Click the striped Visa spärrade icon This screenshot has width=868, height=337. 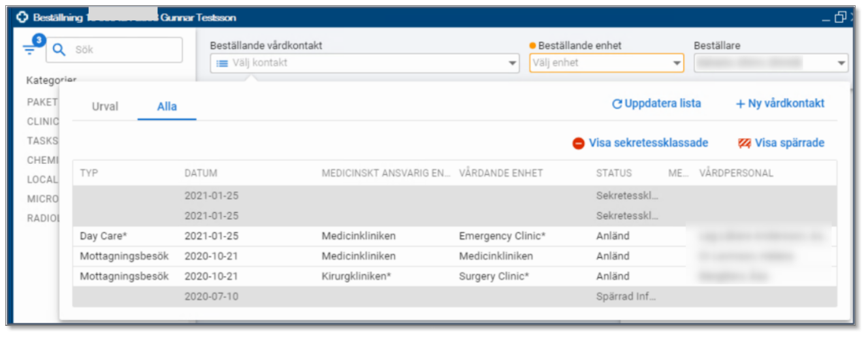coord(744,143)
